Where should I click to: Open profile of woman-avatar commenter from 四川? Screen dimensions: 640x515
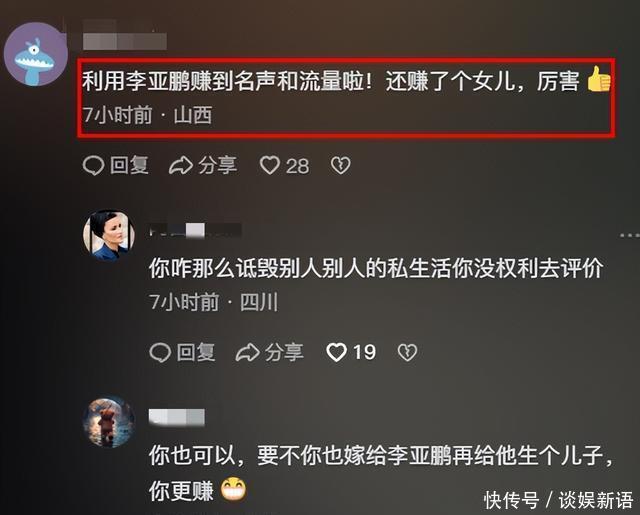pos(109,235)
